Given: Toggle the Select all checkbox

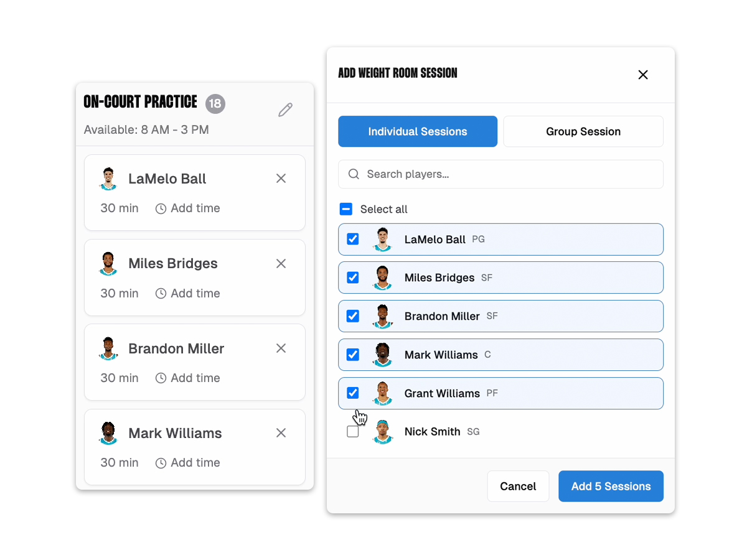Looking at the screenshot, I should [x=346, y=209].
